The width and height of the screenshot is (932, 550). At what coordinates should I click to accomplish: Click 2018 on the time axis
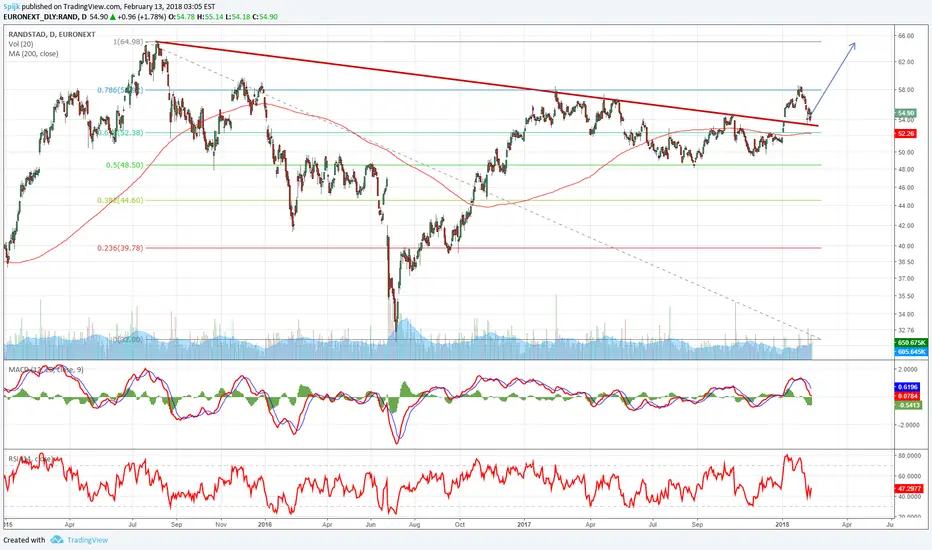(783, 524)
